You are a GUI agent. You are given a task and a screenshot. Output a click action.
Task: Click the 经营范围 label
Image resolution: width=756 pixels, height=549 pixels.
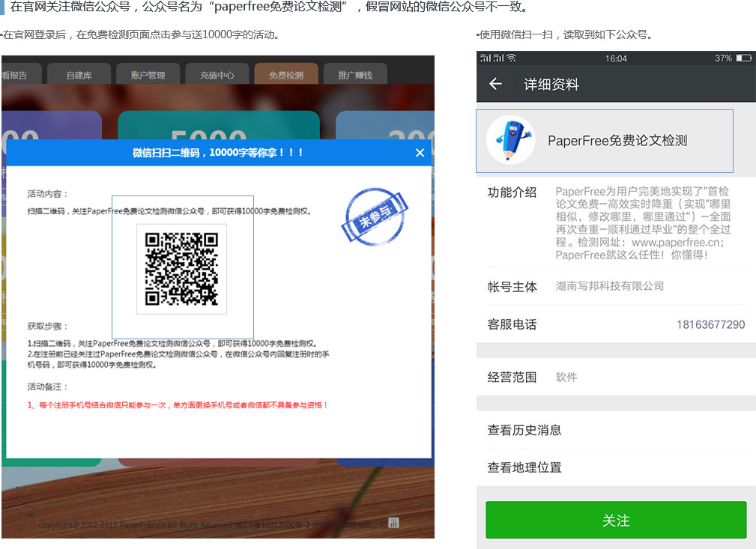click(x=512, y=377)
